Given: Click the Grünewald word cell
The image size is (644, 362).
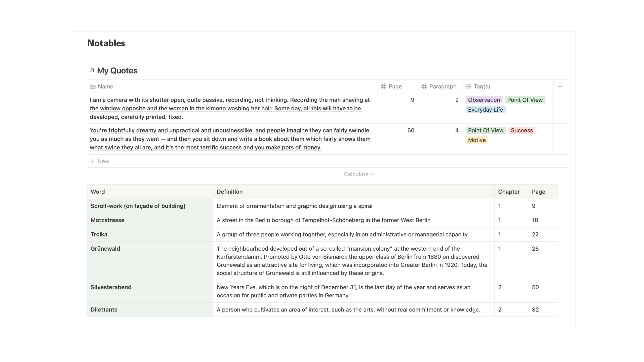Looking at the screenshot, I should click(150, 261).
